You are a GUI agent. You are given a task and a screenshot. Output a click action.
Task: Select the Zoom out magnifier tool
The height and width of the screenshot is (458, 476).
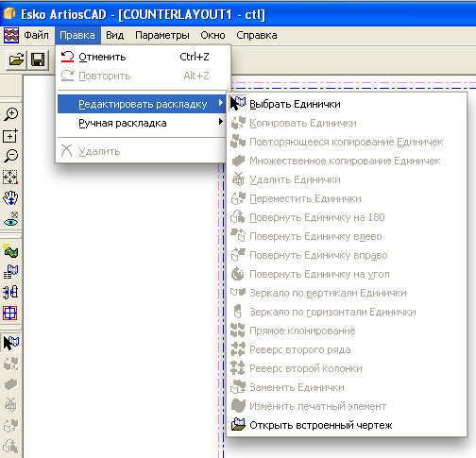[10, 156]
